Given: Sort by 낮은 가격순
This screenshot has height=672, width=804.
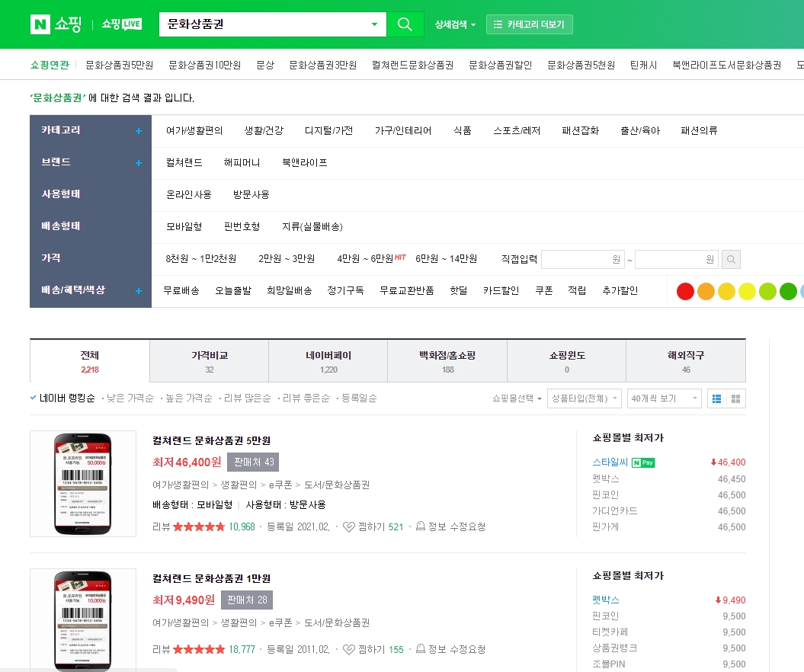Looking at the screenshot, I should pyautogui.click(x=130, y=398).
